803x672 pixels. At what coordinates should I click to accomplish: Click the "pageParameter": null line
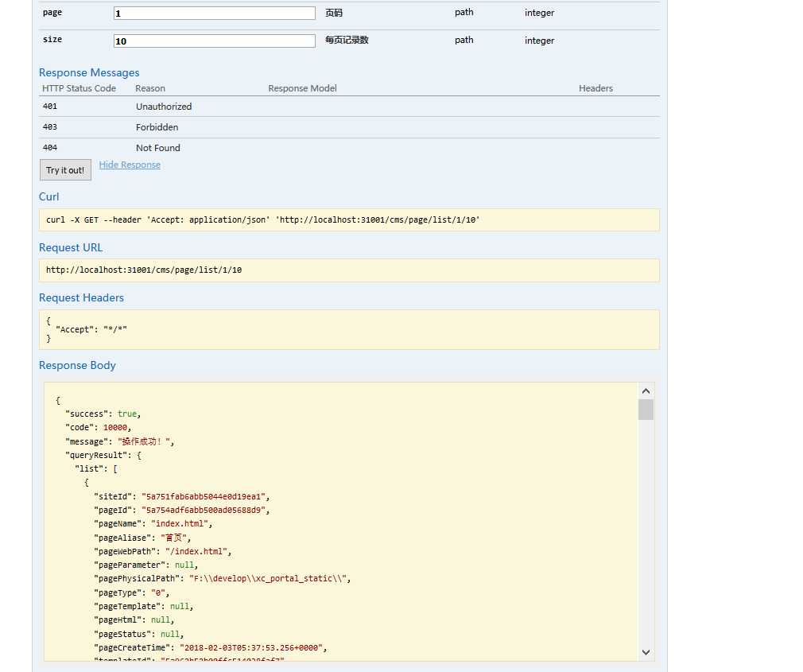(146, 565)
